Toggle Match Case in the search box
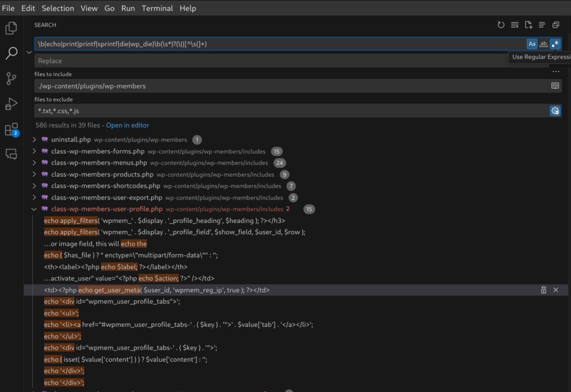The width and height of the screenshot is (571, 392). click(531, 43)
